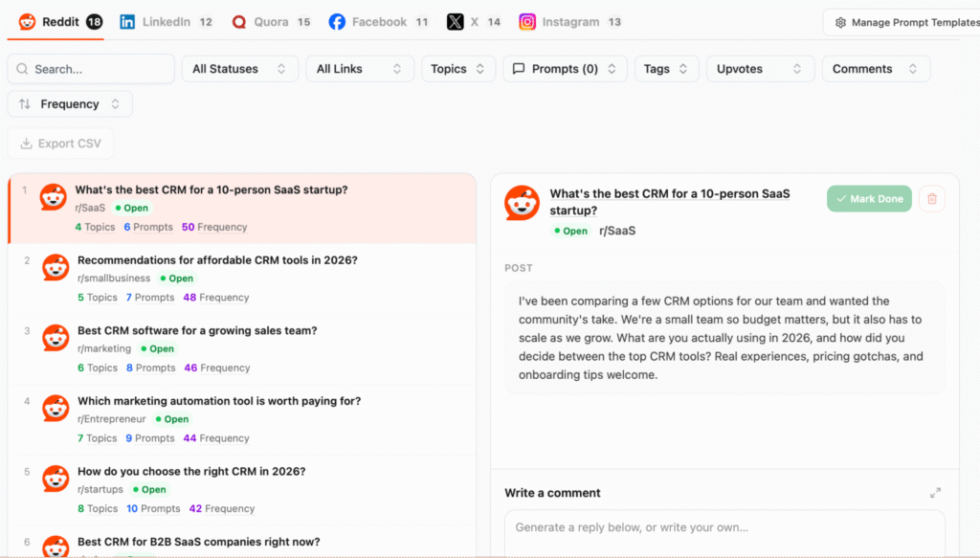The image size is (980, 558).
Task: Open the Tags filter
Action: click(x=666, y=69)
